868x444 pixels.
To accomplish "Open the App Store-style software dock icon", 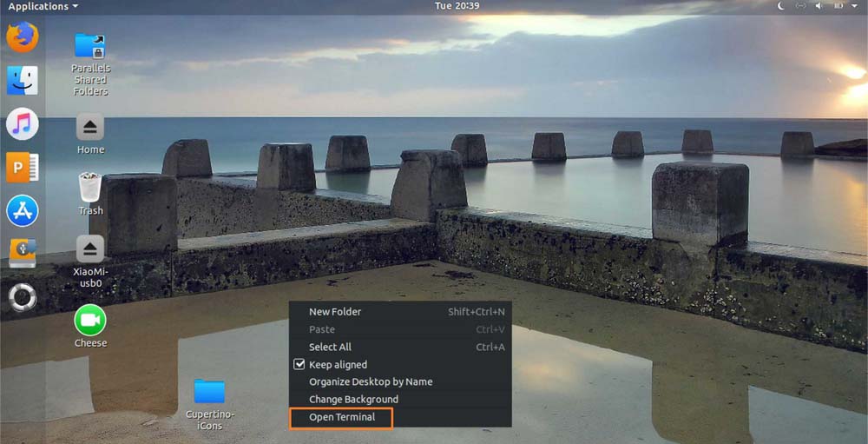I will [23, 210].
